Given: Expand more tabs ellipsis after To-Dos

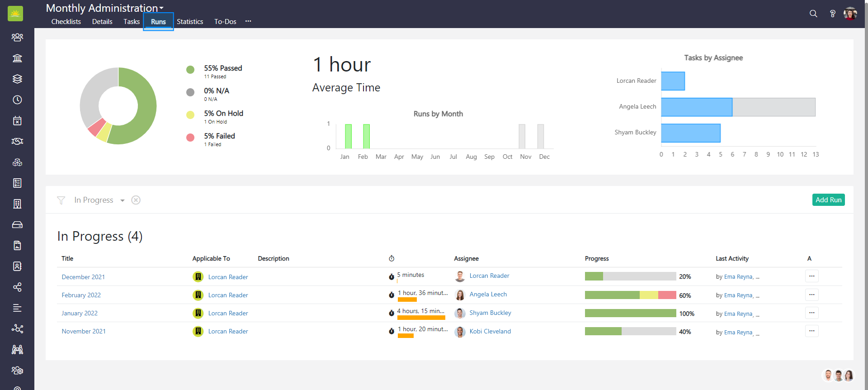Looking at the screenshot, I should coord(248,21).
